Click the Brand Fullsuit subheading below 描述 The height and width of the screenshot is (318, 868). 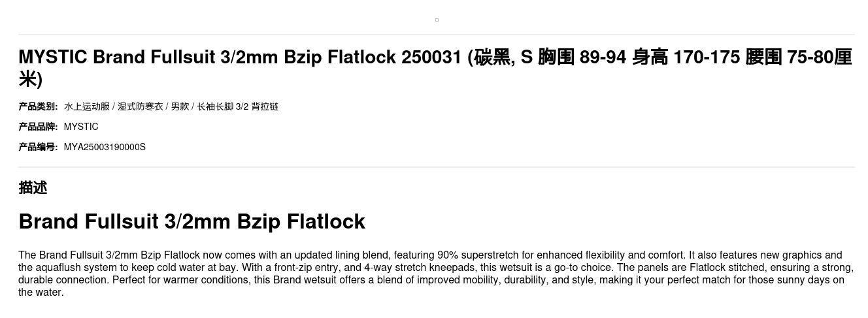(x=192, y=221)
